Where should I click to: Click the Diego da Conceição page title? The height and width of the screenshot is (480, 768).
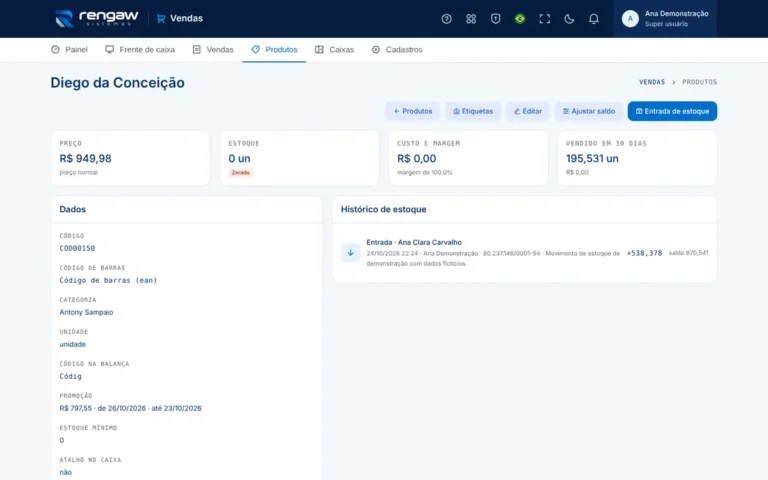118,82
